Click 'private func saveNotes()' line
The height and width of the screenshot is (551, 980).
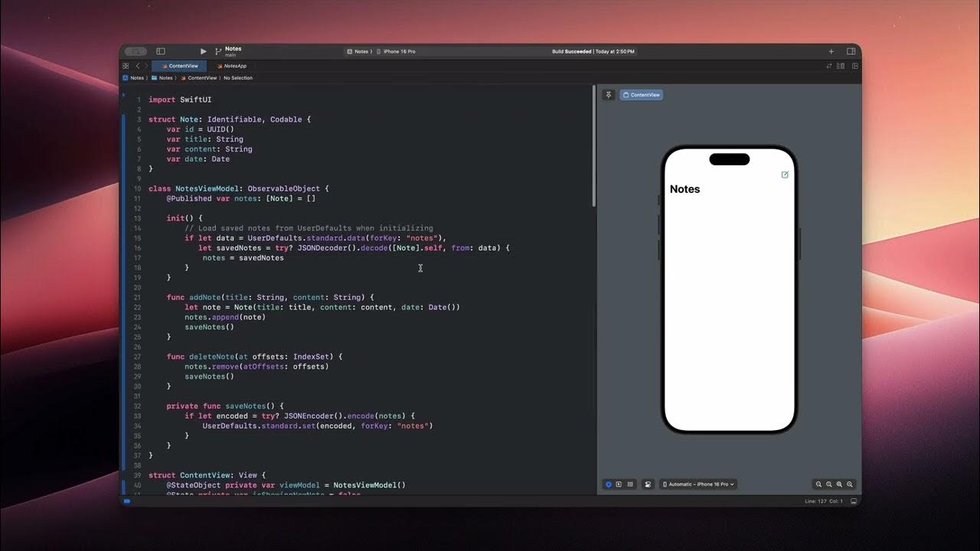tap(225, 406)
